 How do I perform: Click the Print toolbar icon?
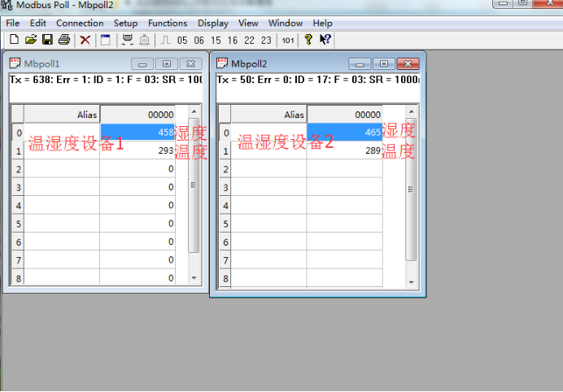coord(63,40)
